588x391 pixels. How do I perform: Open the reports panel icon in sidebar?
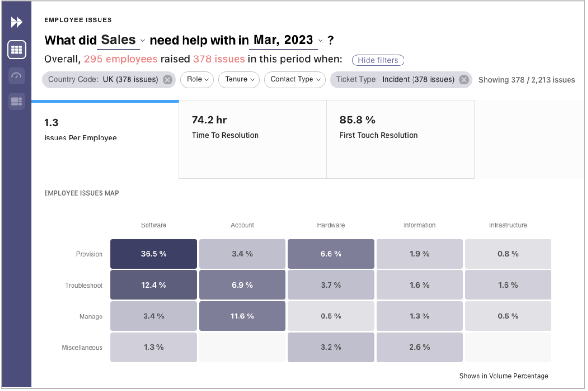pyautogui.click(x=17, y=101)
